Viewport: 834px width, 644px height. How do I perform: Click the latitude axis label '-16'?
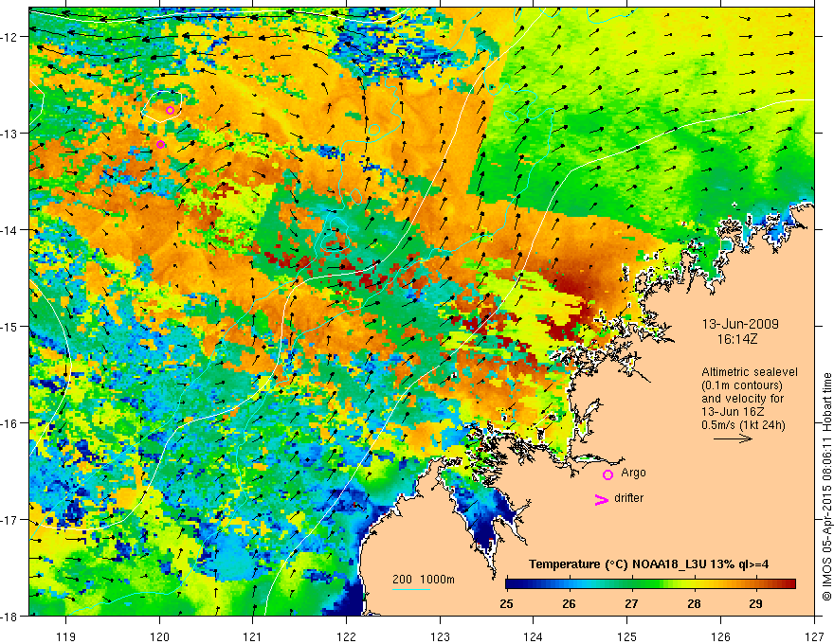coord(9,423)
